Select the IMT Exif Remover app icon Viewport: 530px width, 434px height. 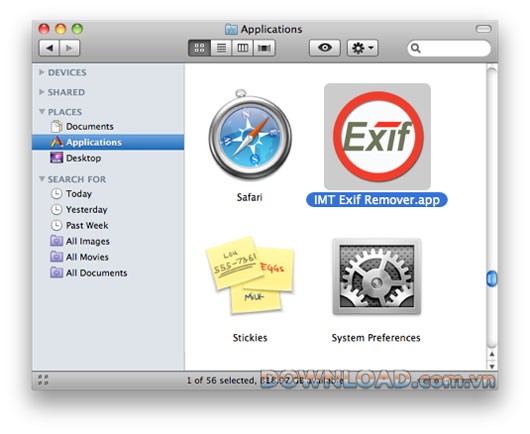point(377,136)
